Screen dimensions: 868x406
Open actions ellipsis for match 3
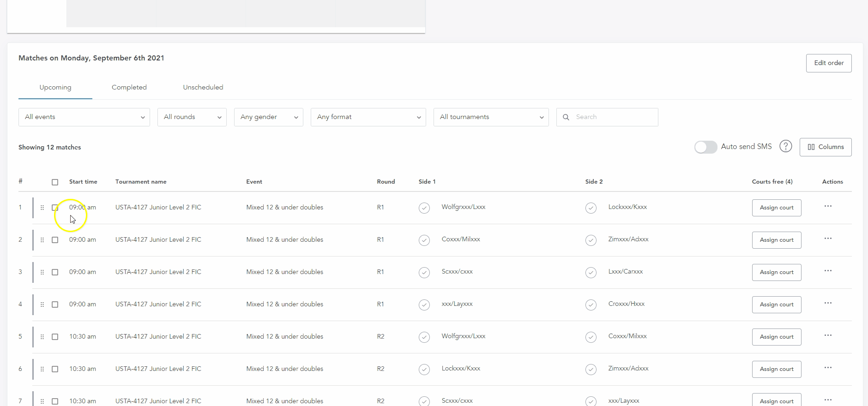pos(828,271)
